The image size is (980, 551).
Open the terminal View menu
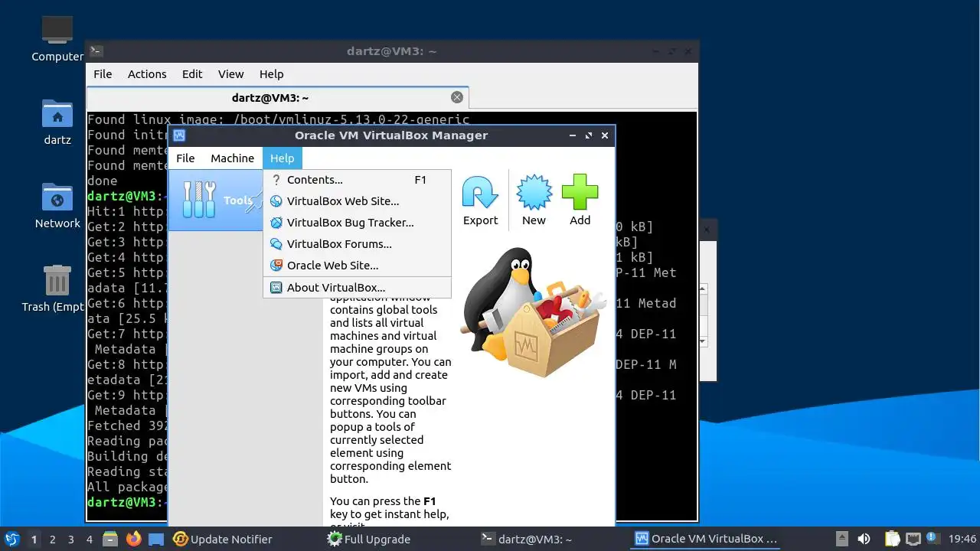[230, 74]
